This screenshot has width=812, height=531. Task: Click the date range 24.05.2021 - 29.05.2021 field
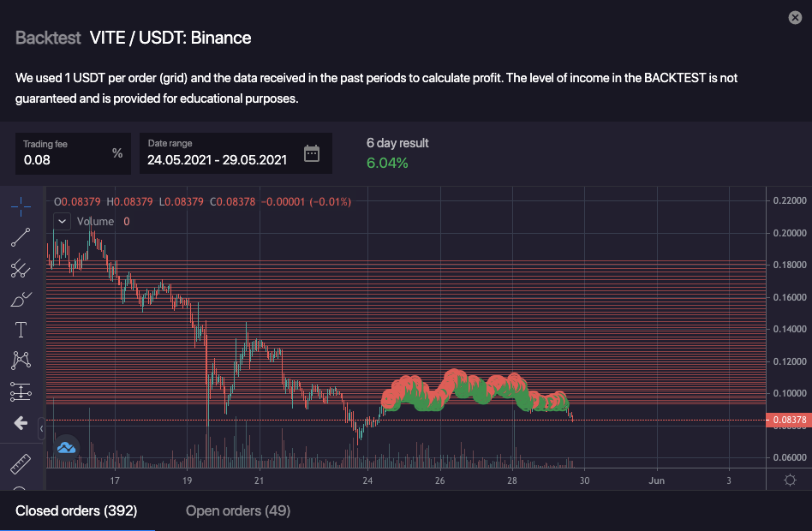point(218,159)
